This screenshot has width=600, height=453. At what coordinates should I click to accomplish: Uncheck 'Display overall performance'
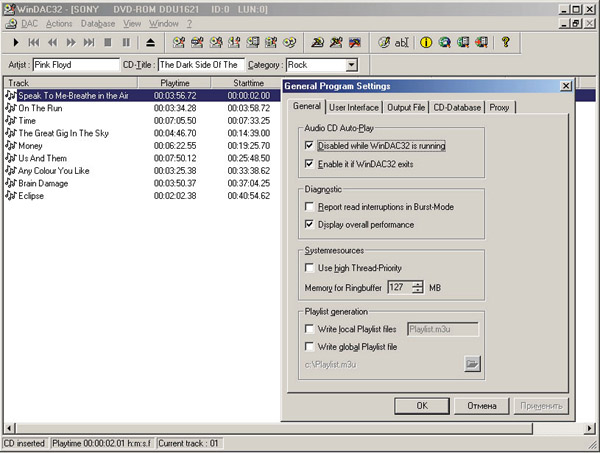coord(309,224)
